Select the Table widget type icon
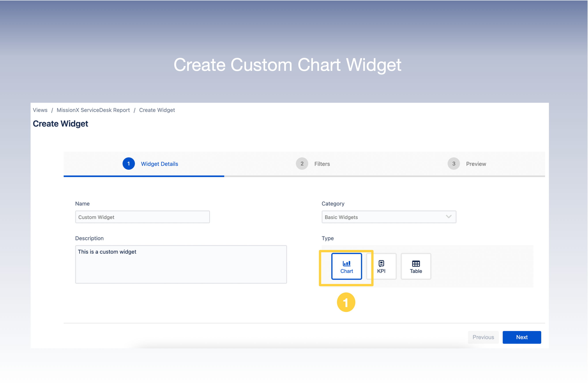The width and height of the screenshot is (588, 387). pyautogui.click(x=416, y=266)
